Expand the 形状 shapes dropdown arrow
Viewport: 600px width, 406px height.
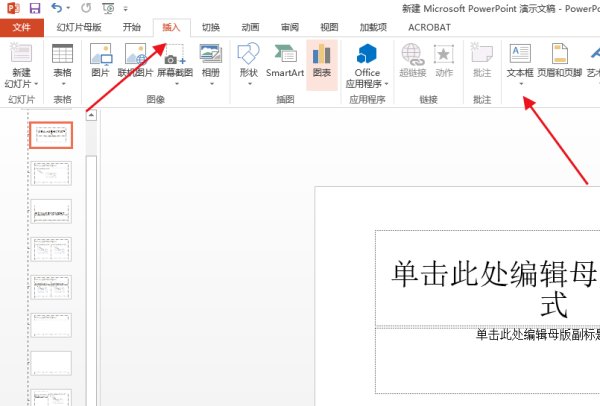coord(249,83)
